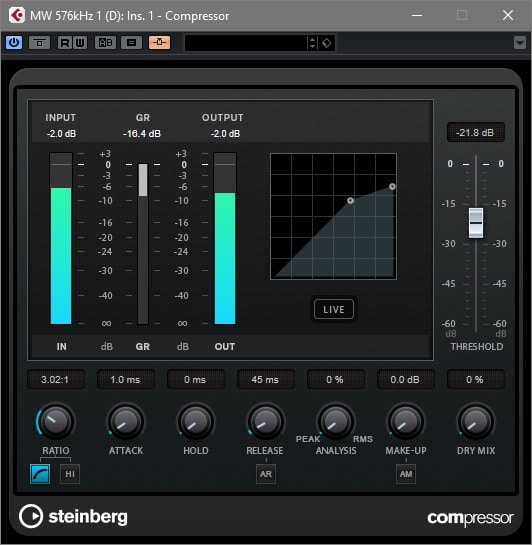Click the GR -16.4 dB readout
The height and width of the screenshot is (545, 532).
(x=142, y=134)
